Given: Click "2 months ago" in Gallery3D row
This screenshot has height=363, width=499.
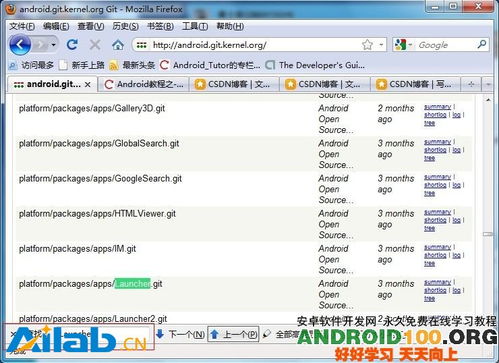Looking at the screenshot, I should [x=396, y=114].
